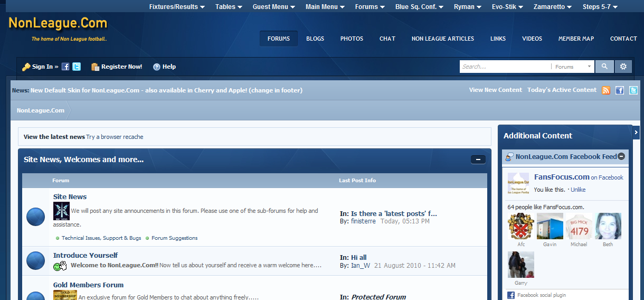Screen dimensions: 644x300
Task: Collapse the Site News, Welcomes category
Action: coord(478,160)
